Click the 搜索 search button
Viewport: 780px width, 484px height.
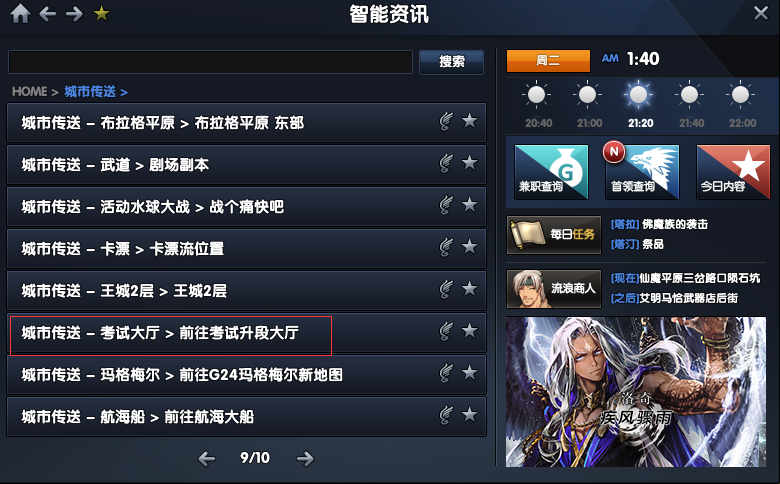click(451, 62)
